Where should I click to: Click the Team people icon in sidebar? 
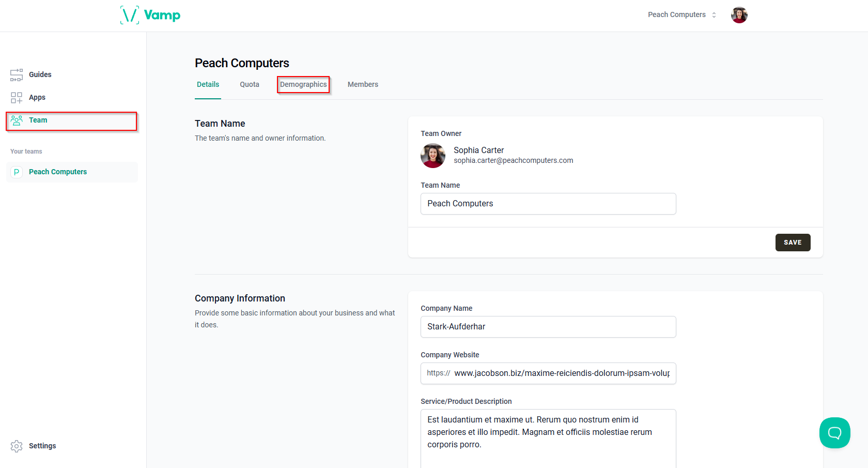click(x=17, y=120)
